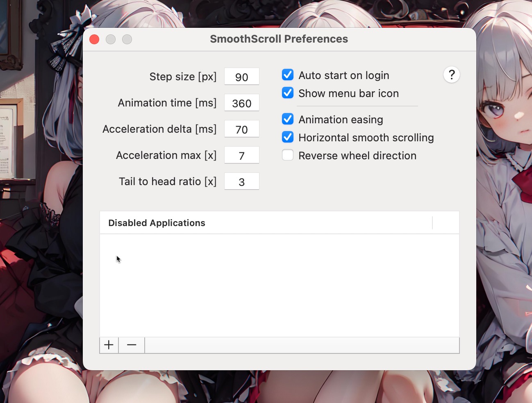Click the Acceleration max field showing 7
532x403 pixels.
[x=242, y=155]
